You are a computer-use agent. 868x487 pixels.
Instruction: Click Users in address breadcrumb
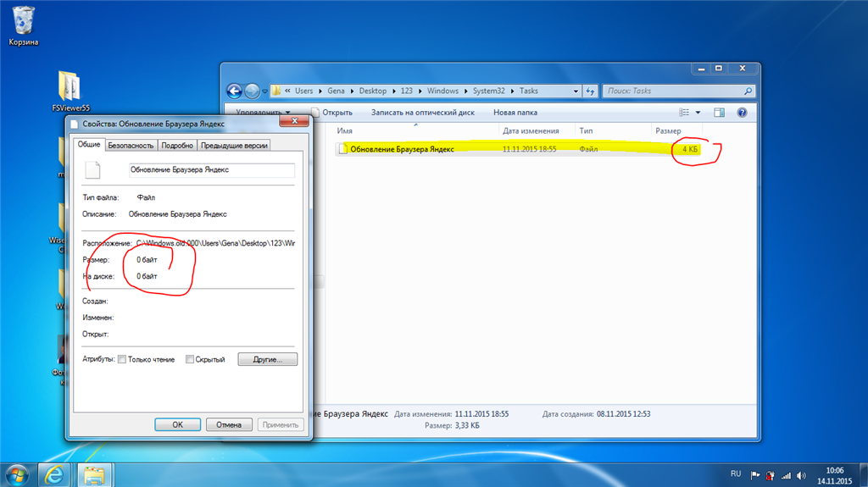tap(303, 91)
